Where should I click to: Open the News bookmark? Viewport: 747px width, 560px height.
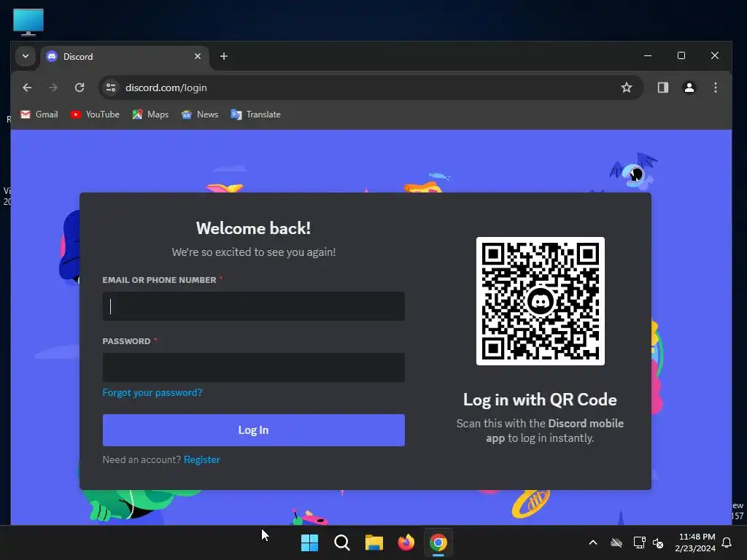[x=200, y=114]
